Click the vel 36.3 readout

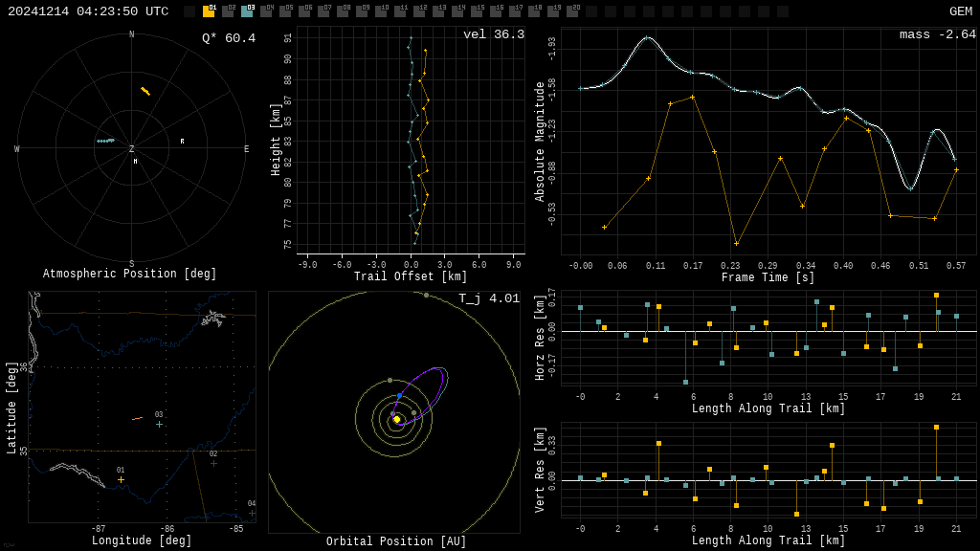(493, 34)
